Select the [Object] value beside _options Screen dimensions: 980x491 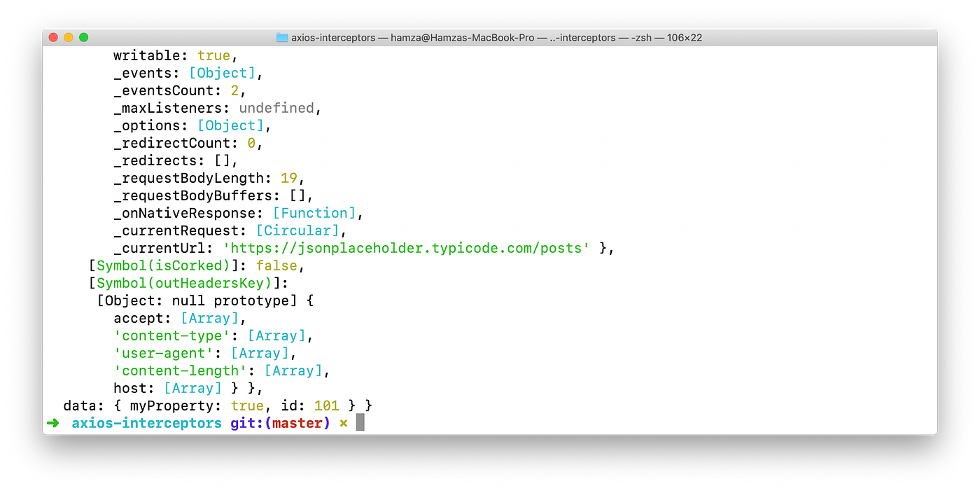230,125
